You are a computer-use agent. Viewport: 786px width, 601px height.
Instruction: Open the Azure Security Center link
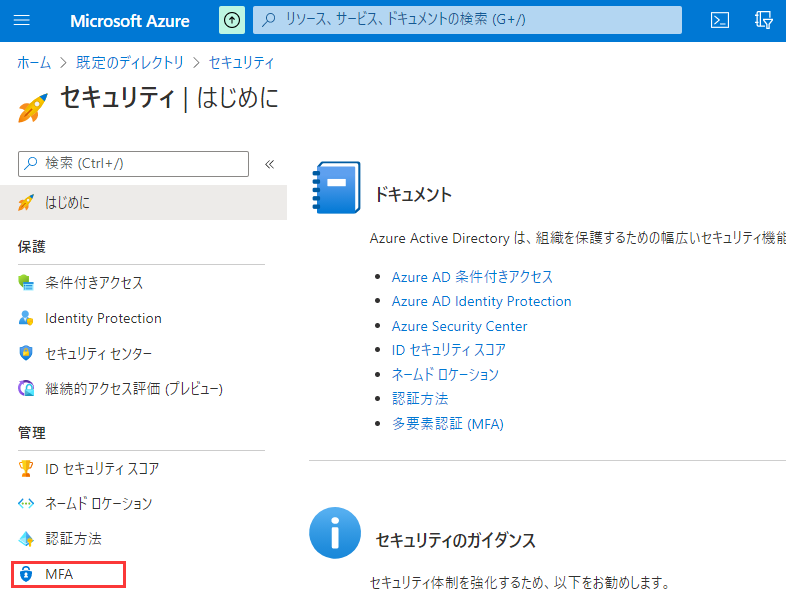click(459, 326)
